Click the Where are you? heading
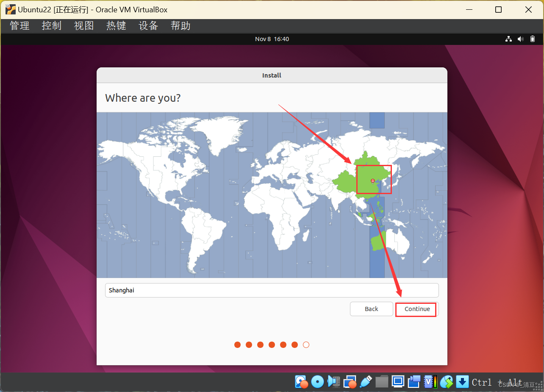This screenshot has width=544, height=392. (x=143, y=98)
